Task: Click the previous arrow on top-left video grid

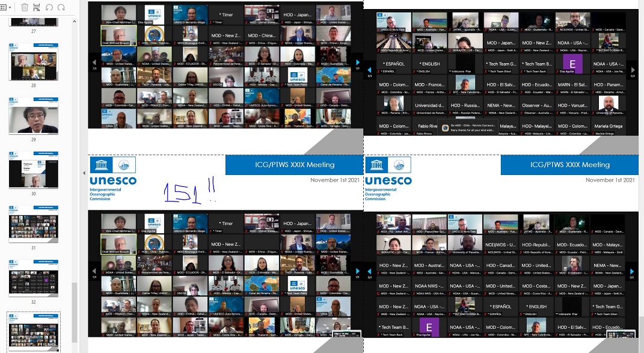Action: [93, 62]
